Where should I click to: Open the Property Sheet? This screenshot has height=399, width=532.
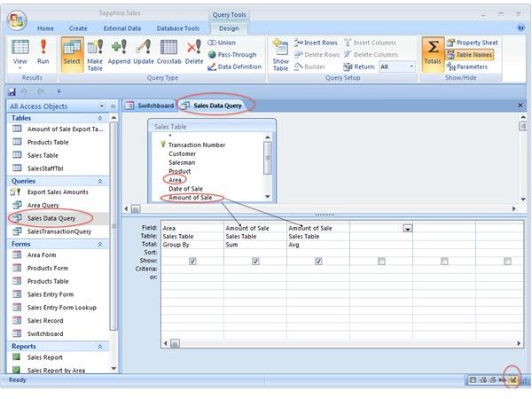coord(473,43)
